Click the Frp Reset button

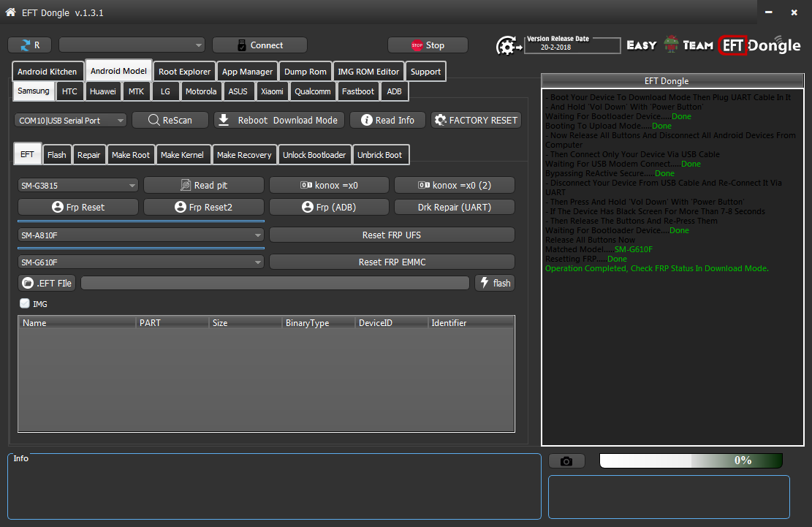(x=78, y=207)
